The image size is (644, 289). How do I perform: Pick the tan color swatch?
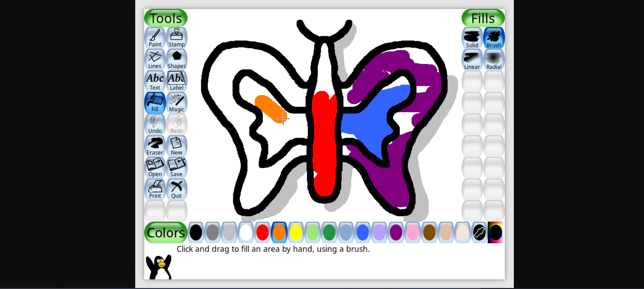[446, 233]
